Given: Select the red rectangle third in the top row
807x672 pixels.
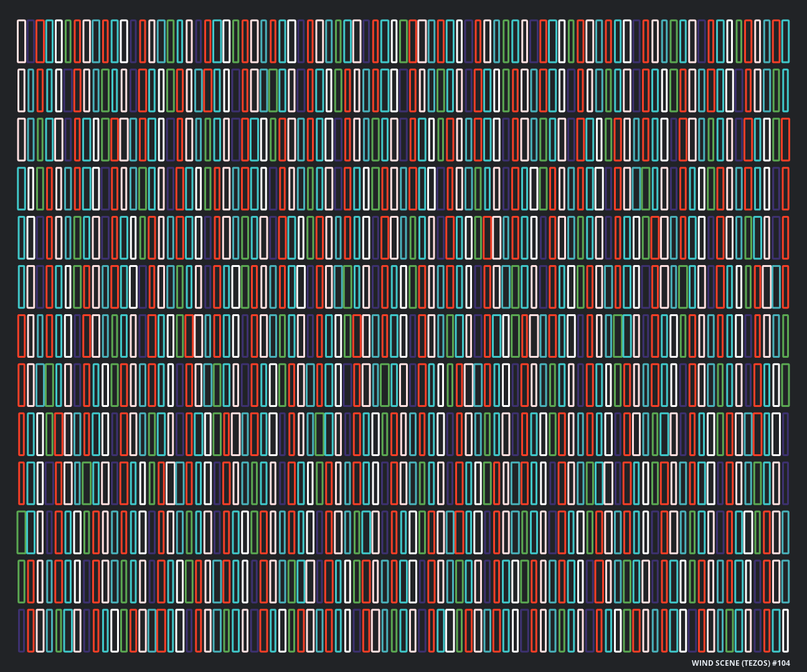Looking at the screenshot, I should click(40, 41).
